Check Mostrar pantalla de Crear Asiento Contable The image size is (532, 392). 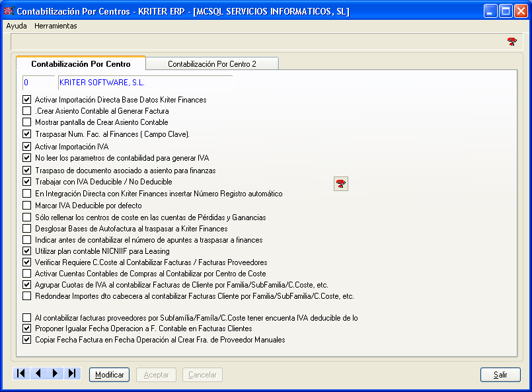tap(27, 122)
